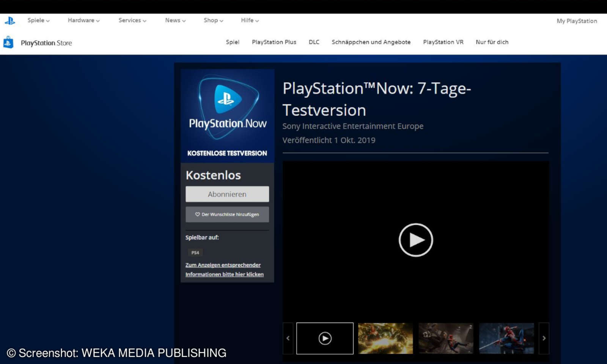
Task: Switch to the PlayStation Plus section
Action: coord(274,42)
